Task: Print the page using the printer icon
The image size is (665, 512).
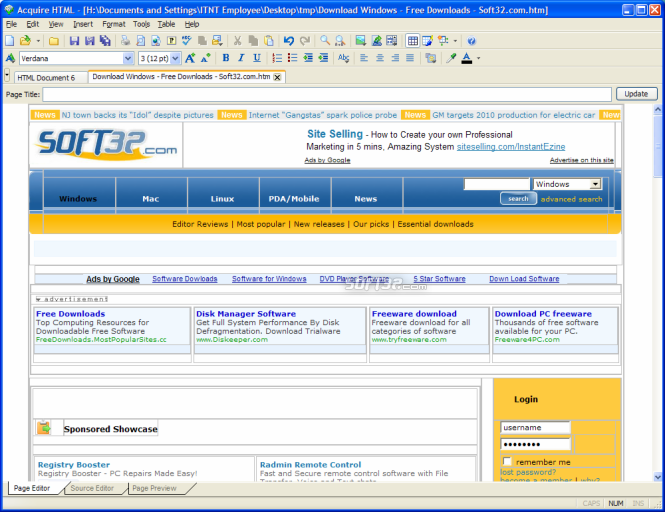Action: (125, 41)
